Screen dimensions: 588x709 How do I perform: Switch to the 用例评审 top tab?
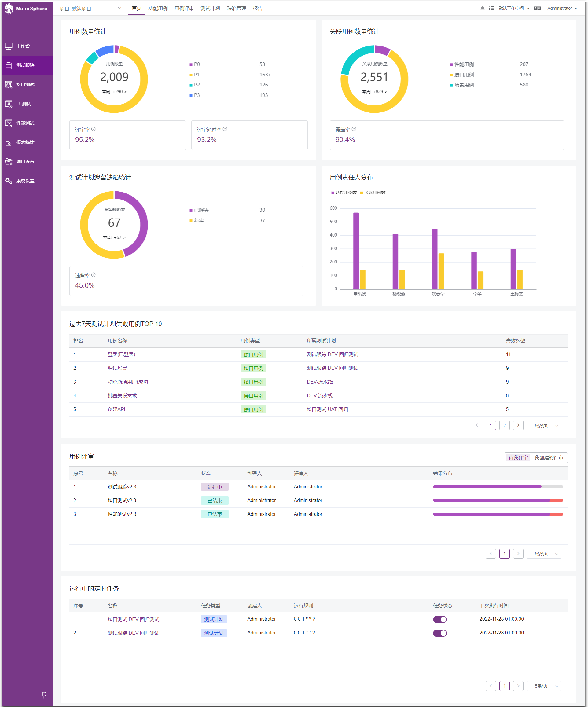pyautogui.click(x=184, y=9)
